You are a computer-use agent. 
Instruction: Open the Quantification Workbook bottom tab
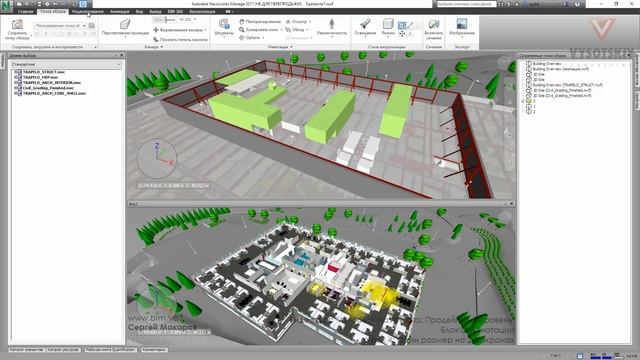(x=110, y=350)
